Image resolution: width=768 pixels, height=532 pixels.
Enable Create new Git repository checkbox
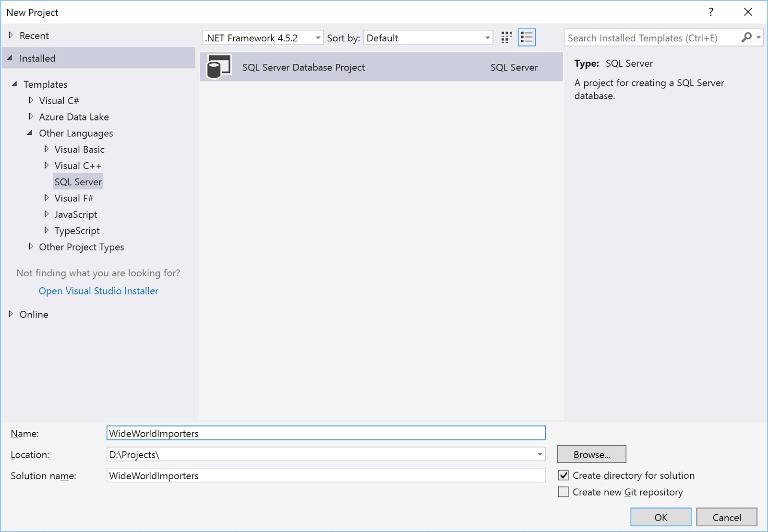pos(564,492)
